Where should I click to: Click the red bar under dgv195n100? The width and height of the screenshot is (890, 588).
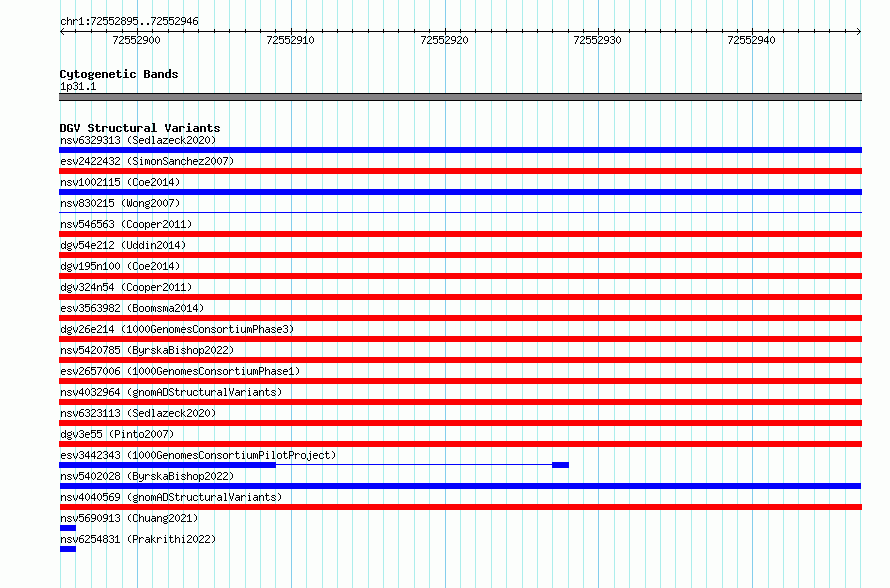pos(460,276)
